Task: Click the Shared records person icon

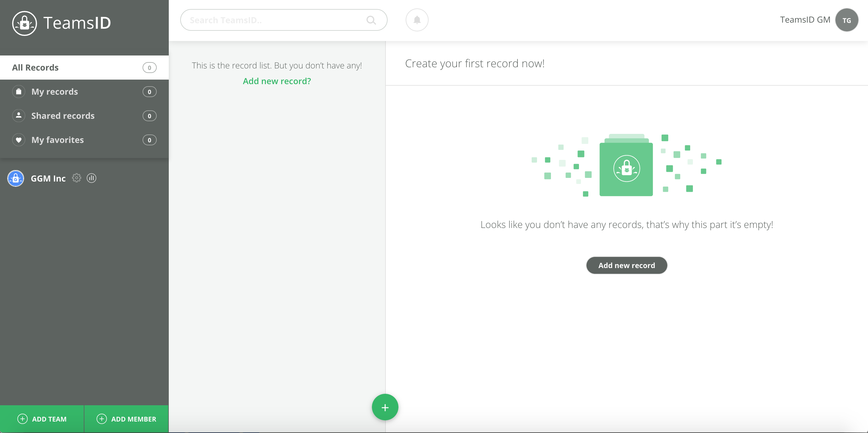Action: click(x=18, y=115)
